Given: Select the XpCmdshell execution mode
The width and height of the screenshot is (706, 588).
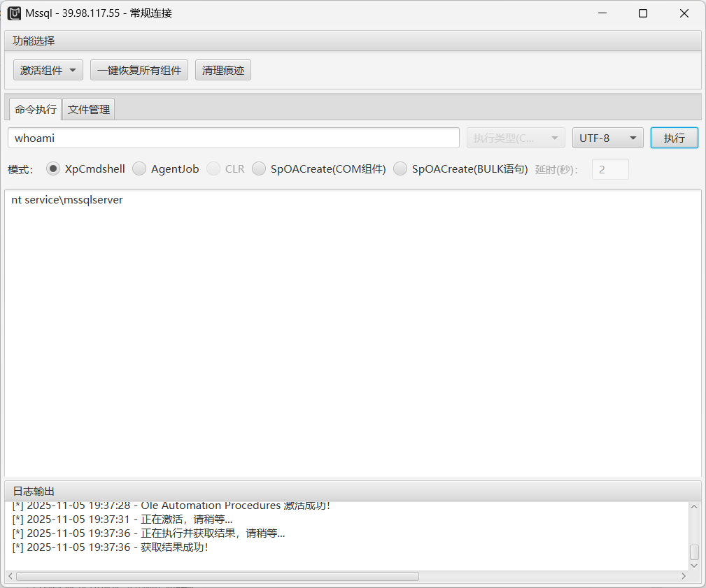Looking at the screenshot, I should [52, 168].
